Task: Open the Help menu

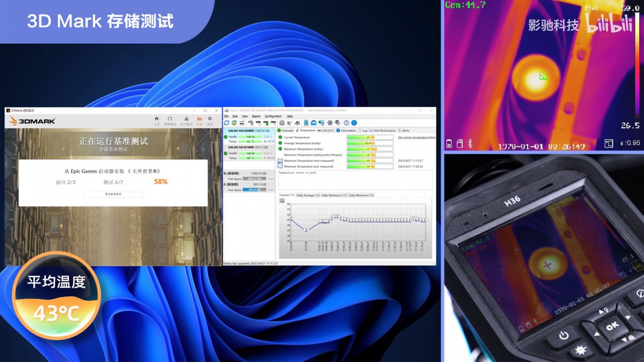Action: click(290, 116)
